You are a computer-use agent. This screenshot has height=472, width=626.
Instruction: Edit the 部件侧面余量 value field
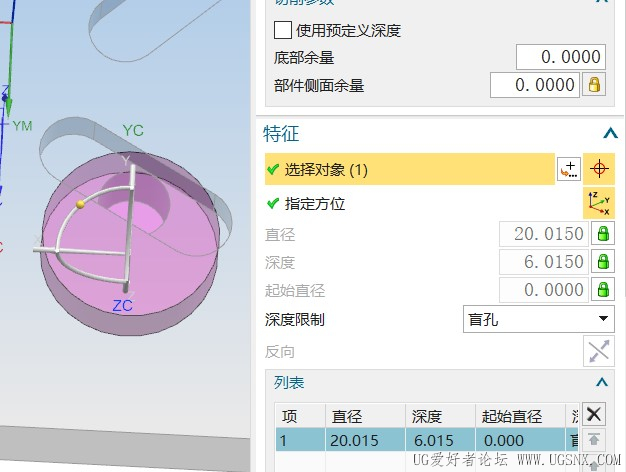[535, 85]
